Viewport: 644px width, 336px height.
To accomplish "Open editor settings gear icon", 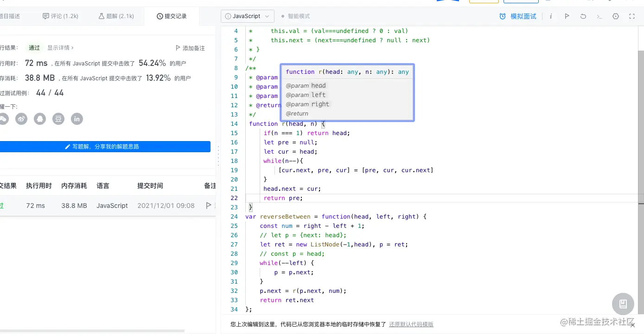I will pos(616,16).
